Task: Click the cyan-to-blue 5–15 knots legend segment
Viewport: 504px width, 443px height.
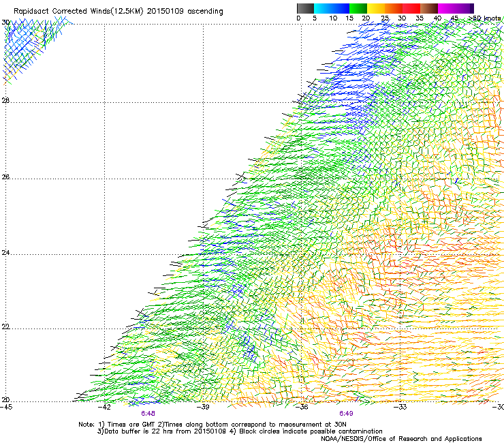Action: [332, 8]
